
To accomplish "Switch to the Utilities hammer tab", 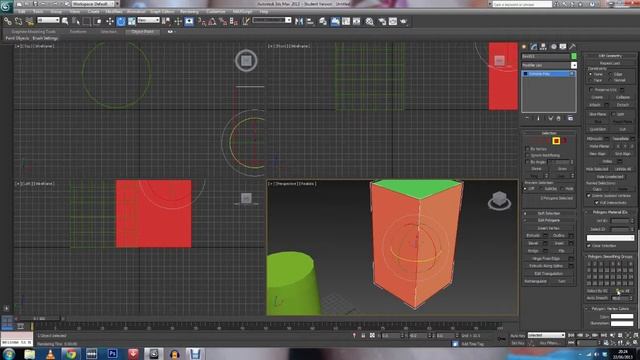I will click(x=572, y=47).
